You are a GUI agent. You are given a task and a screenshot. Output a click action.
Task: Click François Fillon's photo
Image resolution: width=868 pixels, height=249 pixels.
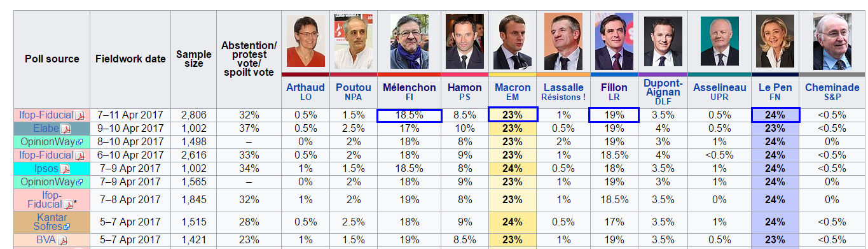point(615,42)
